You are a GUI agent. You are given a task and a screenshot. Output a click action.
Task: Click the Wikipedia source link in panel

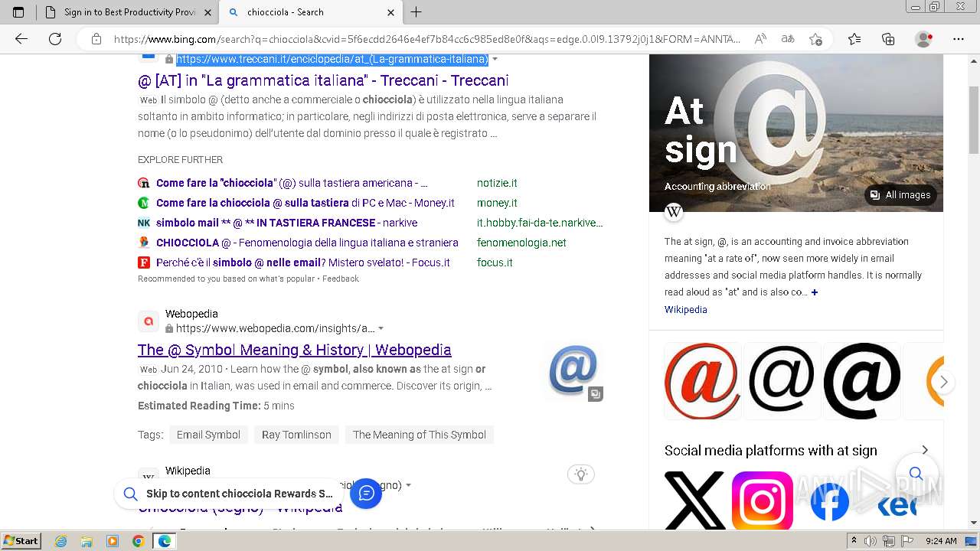685,310
